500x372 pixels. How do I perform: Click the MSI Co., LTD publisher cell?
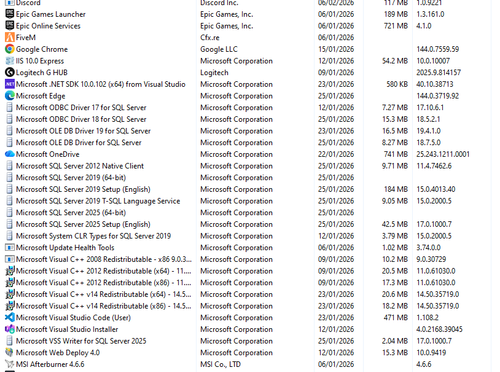(220, 364)
